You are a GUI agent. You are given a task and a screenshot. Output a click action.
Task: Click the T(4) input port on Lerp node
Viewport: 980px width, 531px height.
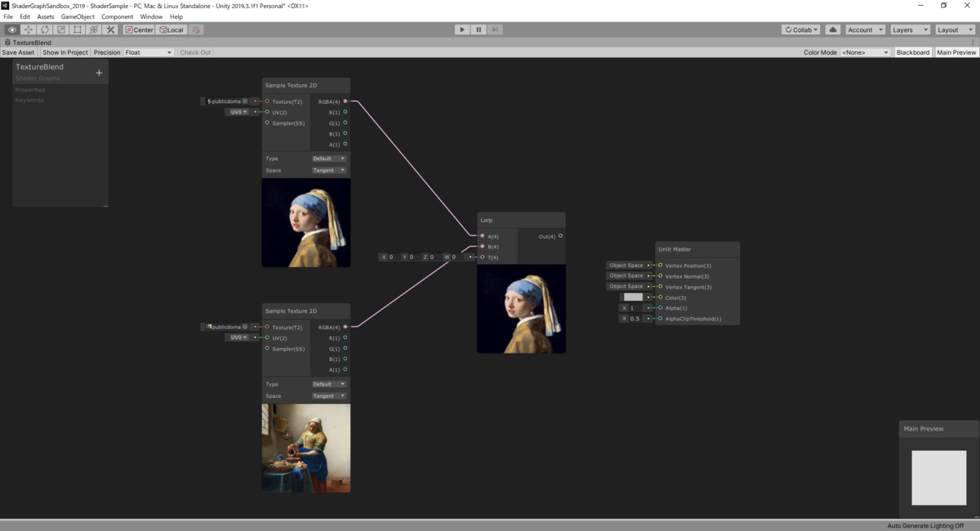point(483,257)
